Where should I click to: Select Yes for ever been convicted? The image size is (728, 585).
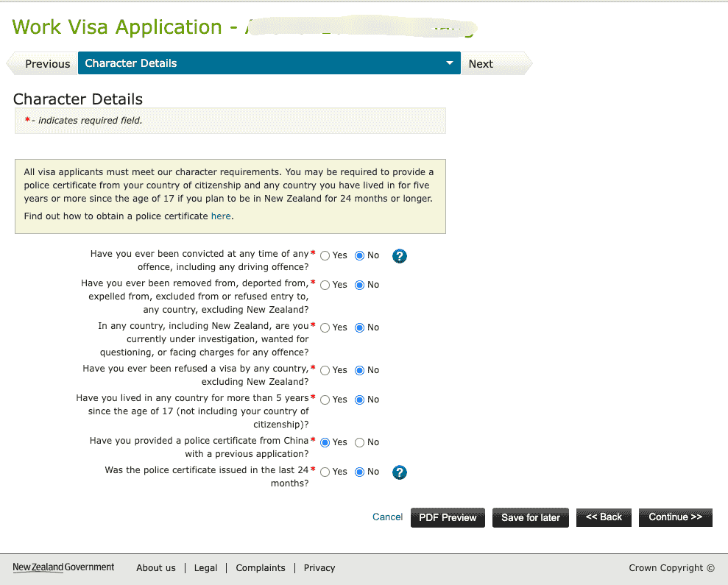coord(325,256)
